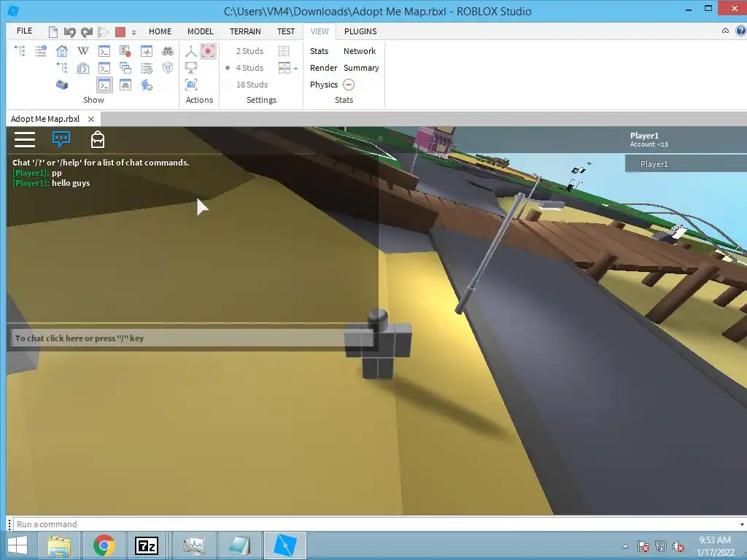
Task: Switch to the TERRAIN ribbon tab
Action: coord(245,31)
